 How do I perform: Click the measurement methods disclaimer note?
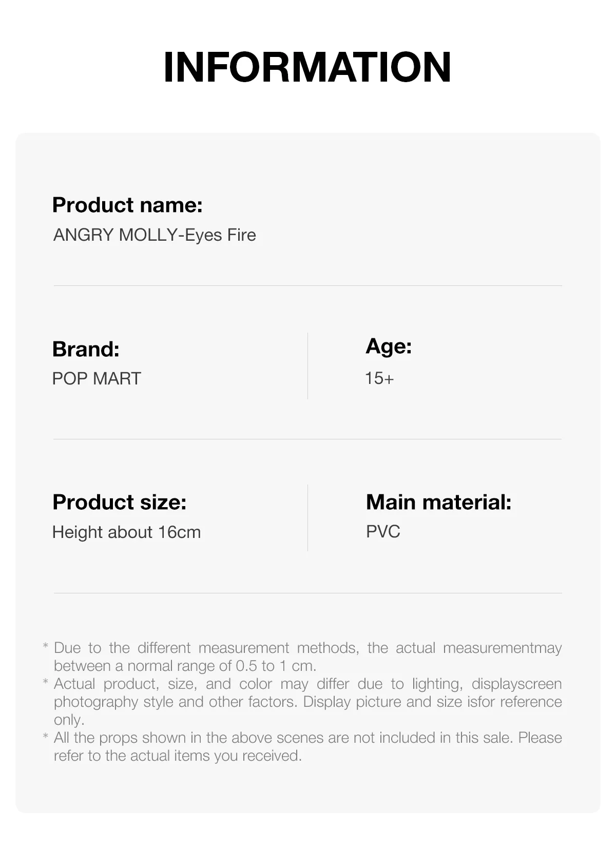(307, 657)
